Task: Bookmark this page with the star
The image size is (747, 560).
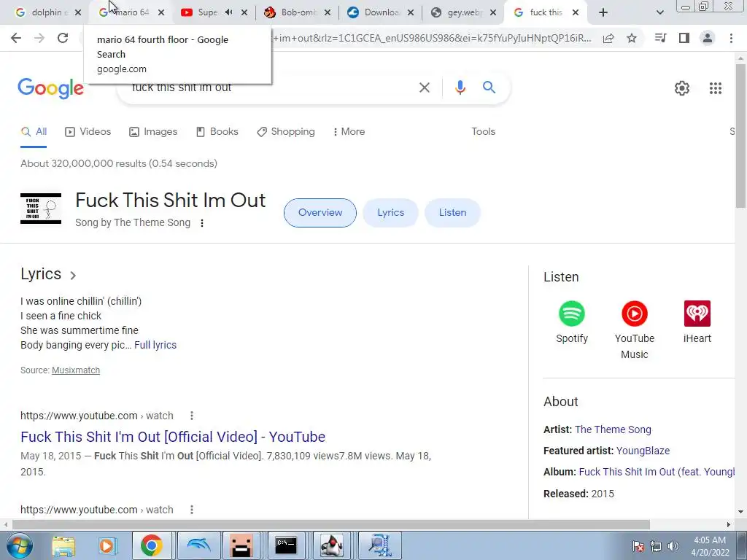Action: pos(632,38)
